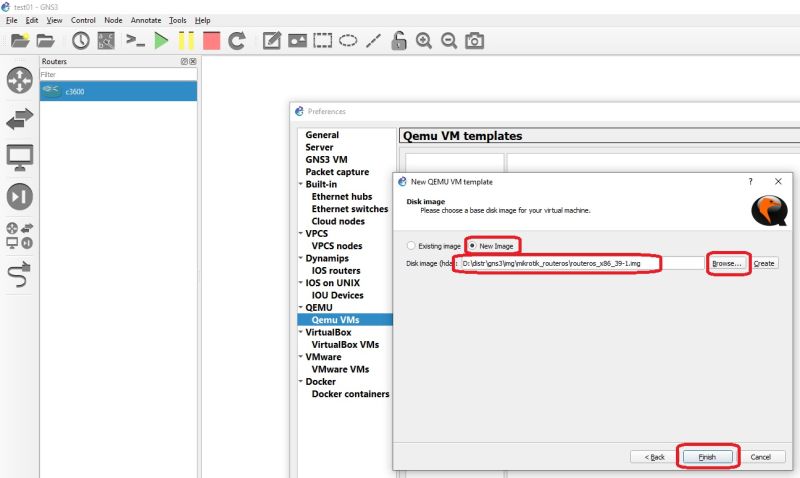Viewport: 800px width, 478px height.
Task: Collapse the VPCS preferences section
Action: click(301, 233)
